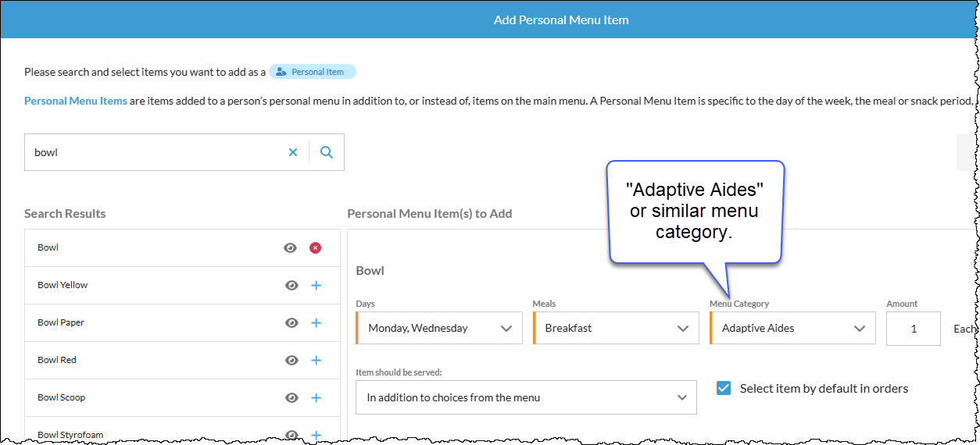The image size is (980, 445).
Task: Uncheck Select item by default in orders
Action: (724, 388)
